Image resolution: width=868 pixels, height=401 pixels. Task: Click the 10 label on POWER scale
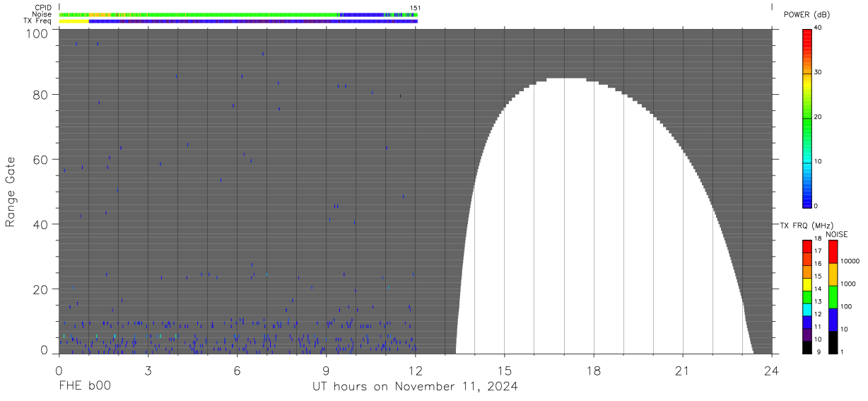pyautogui.click(x=818, y=161)
